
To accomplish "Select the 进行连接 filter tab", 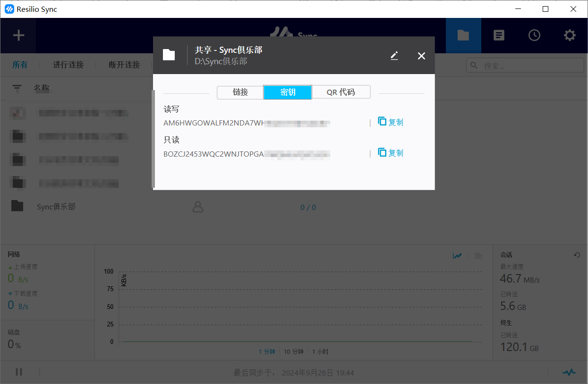I will 68,65.
